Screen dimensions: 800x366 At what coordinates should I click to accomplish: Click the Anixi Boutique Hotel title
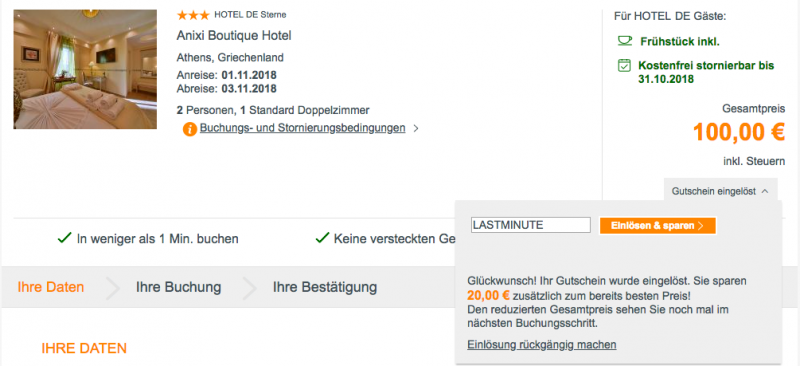click(x=234, y=36)
